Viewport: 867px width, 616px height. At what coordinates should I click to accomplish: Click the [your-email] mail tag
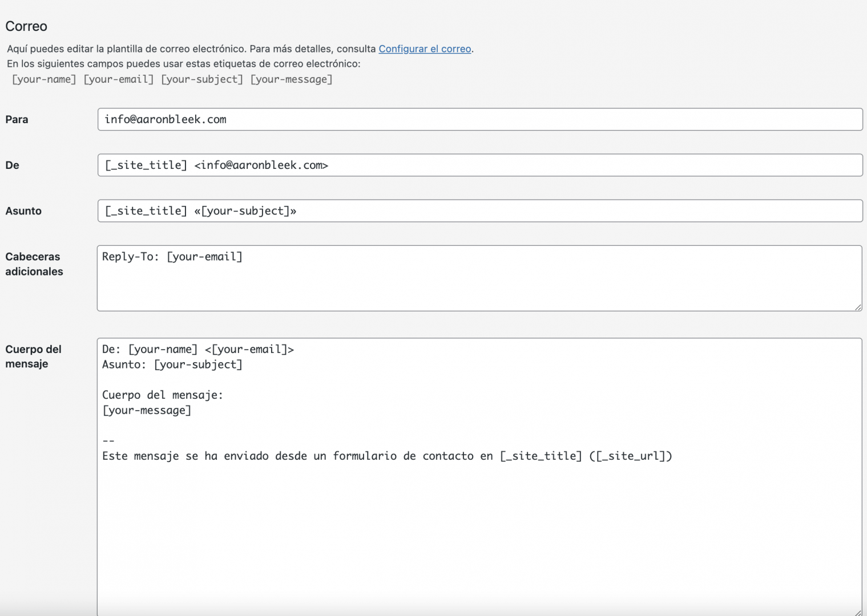[119, 79]
